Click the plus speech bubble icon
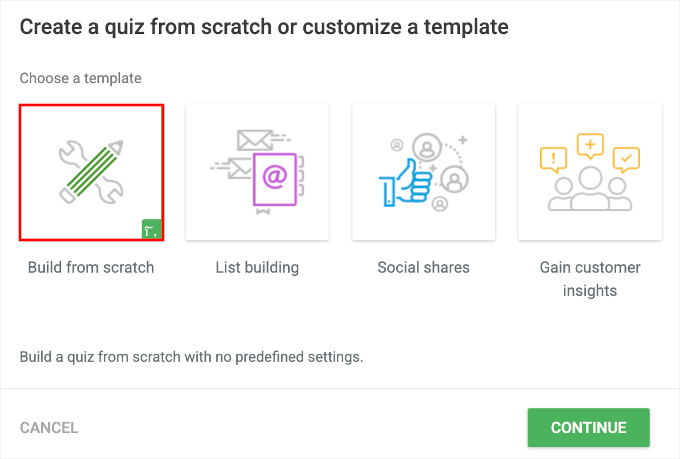680x459 pixels. 590,146
